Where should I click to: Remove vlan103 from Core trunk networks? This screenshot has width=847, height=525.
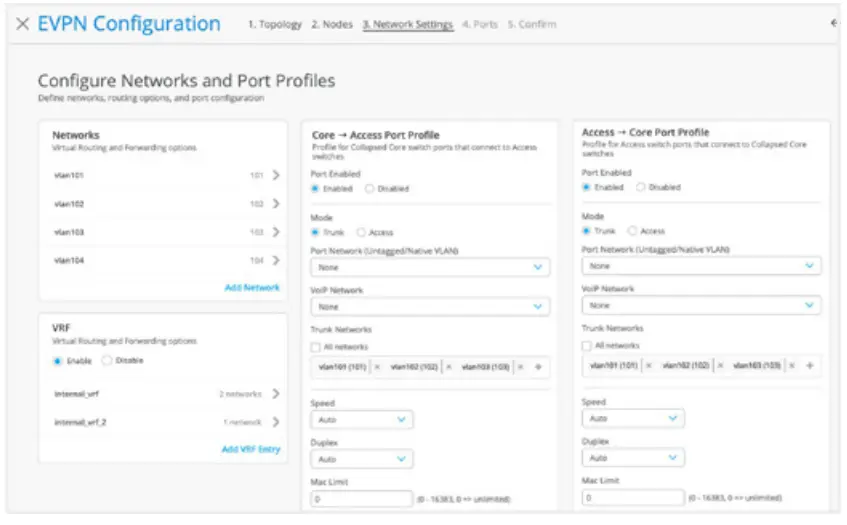(520, 368)
